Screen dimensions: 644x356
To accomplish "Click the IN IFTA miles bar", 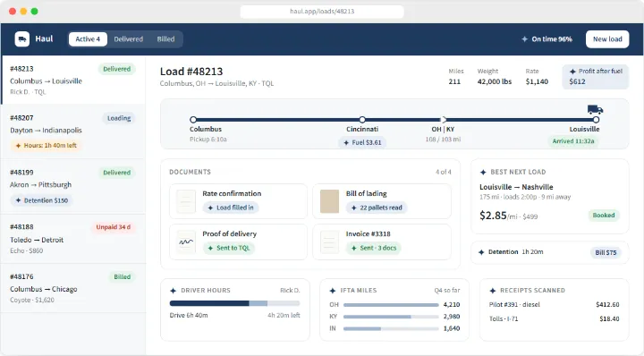I will 391,328.
